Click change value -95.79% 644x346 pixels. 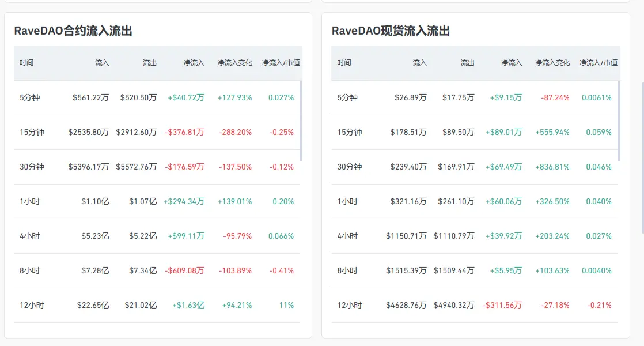[x=237, y=236]
